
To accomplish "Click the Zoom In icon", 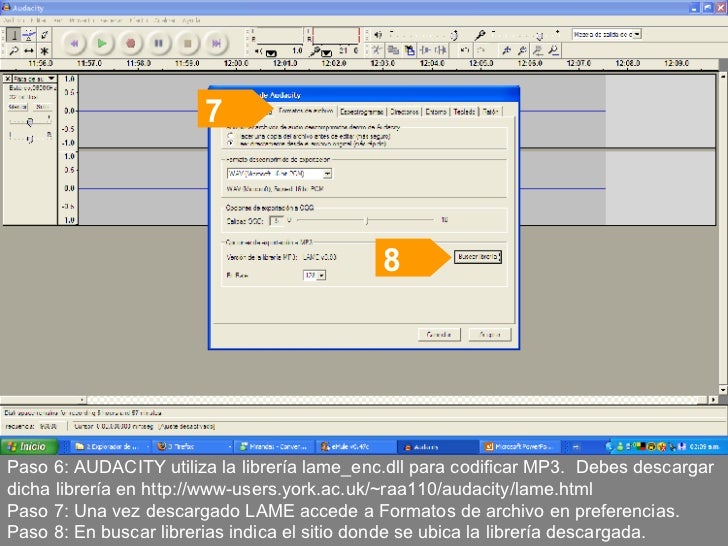I will pyautogui.click(x=507, y=50).
